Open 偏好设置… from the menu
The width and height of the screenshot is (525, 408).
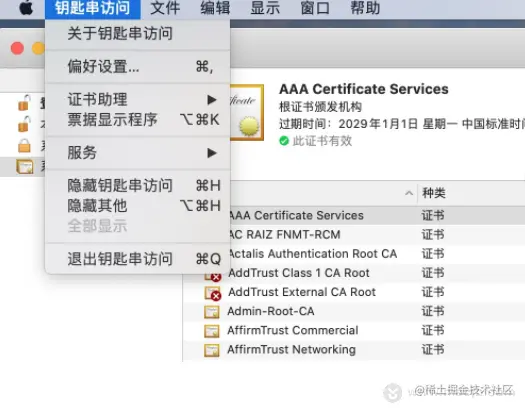[x=138, y=67]
